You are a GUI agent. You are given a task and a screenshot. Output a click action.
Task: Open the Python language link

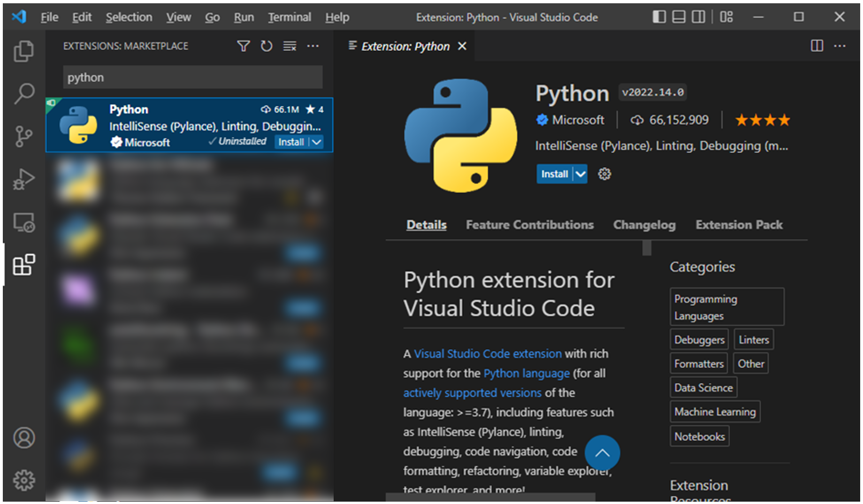[526, 373]
